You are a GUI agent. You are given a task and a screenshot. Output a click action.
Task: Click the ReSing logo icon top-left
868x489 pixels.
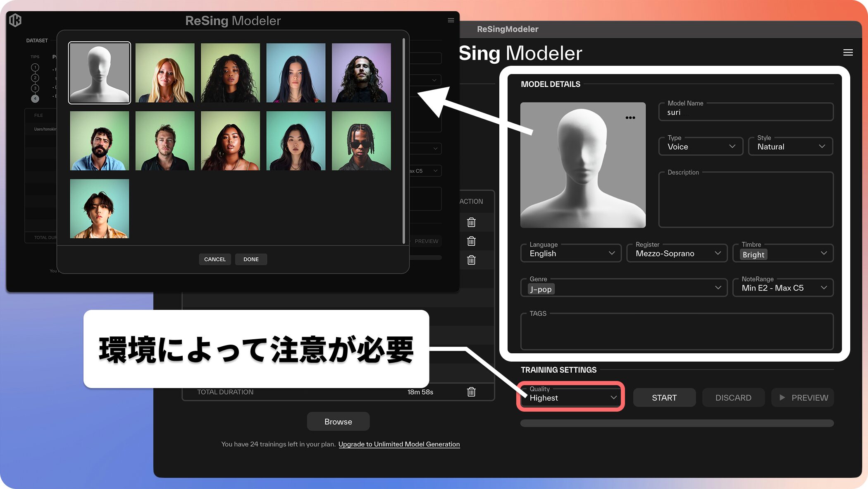point(15,20)
